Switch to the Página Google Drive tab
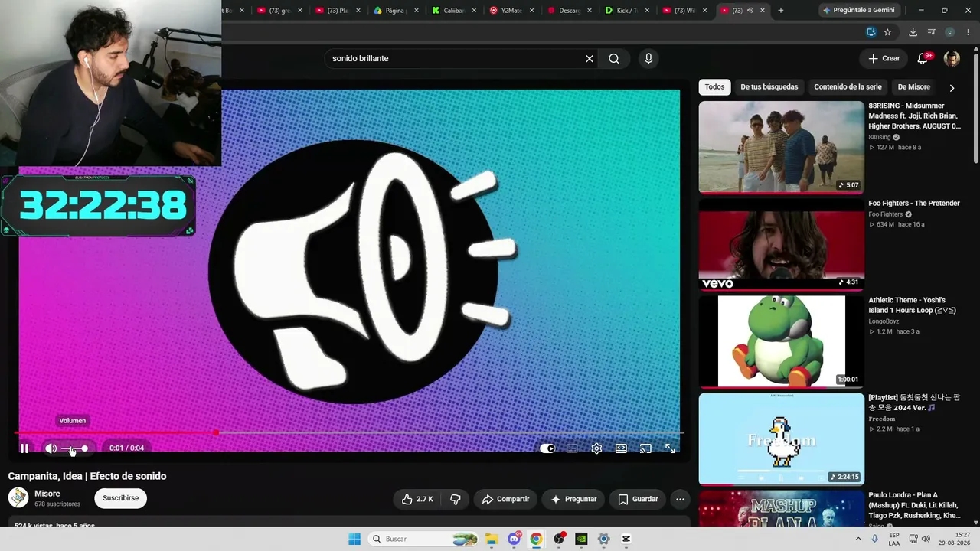Screen dimensions: 980x551 point(395,11)
